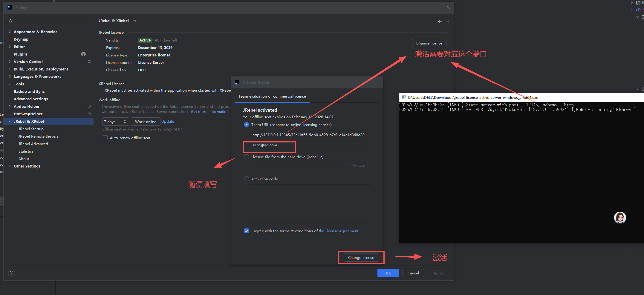Screen dimensions: 644x295
Task: Close the Activate JRebel dialog
Action: pyautogui.click(x=378, y=82)
